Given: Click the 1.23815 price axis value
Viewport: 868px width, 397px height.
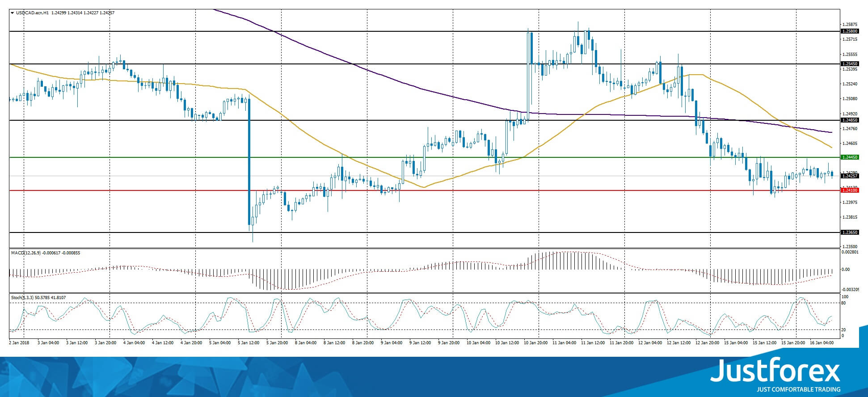Looking at the screenshot, I should 850,217.
